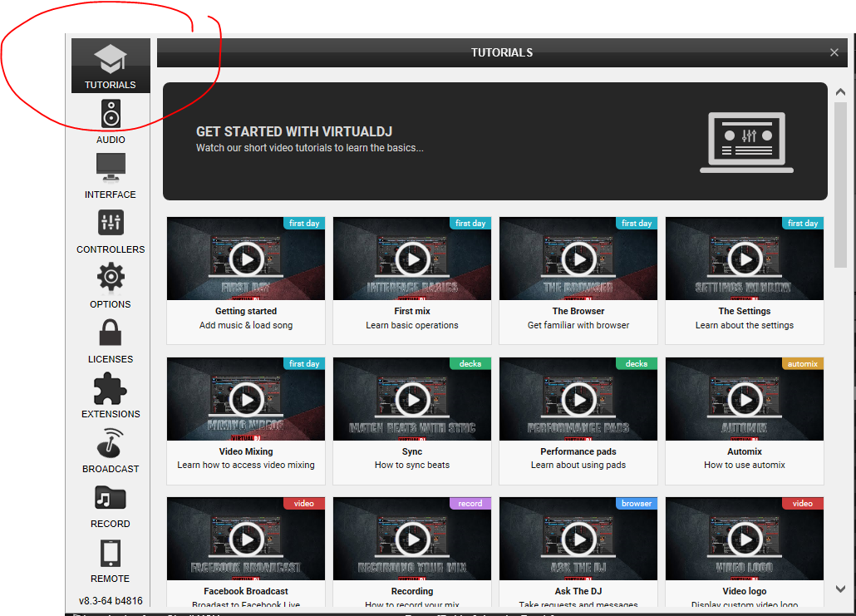Open the Audio settings speaker icon

point(111,114)
